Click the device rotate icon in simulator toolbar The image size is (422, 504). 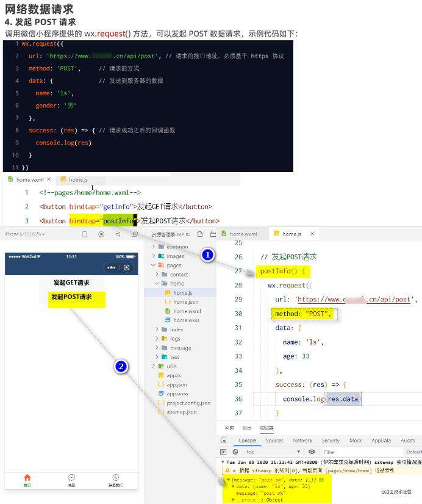tap(85, 234)
